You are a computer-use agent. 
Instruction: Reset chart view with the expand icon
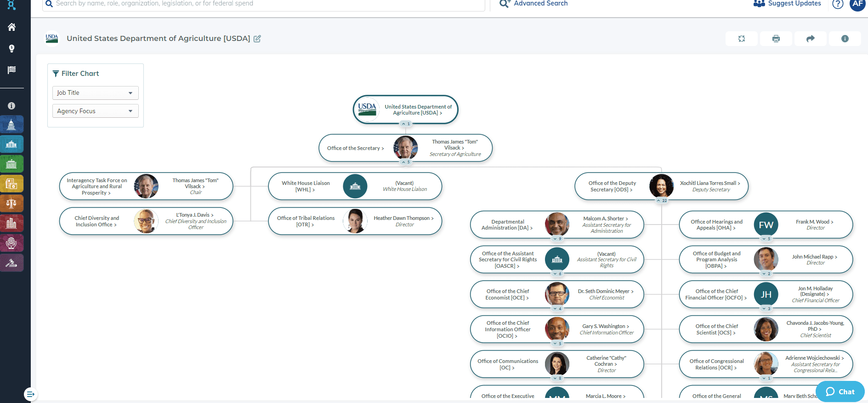[742, 39]
